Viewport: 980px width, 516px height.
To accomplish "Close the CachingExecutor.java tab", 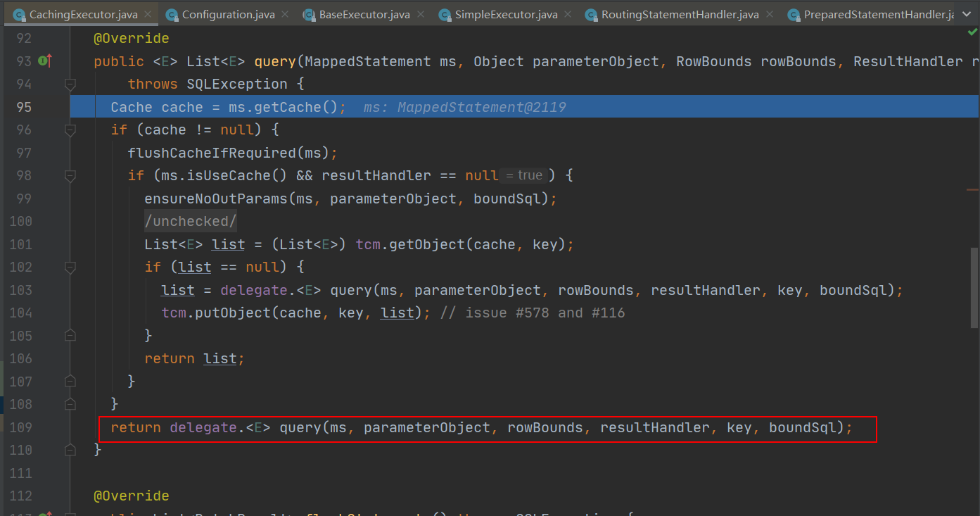I will 147,14.
